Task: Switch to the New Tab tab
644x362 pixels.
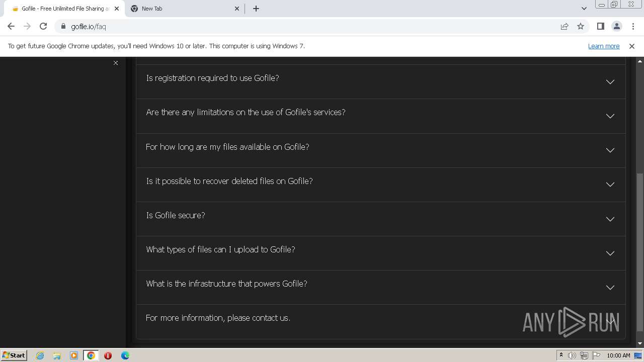Action: click(x=184, y=9)
